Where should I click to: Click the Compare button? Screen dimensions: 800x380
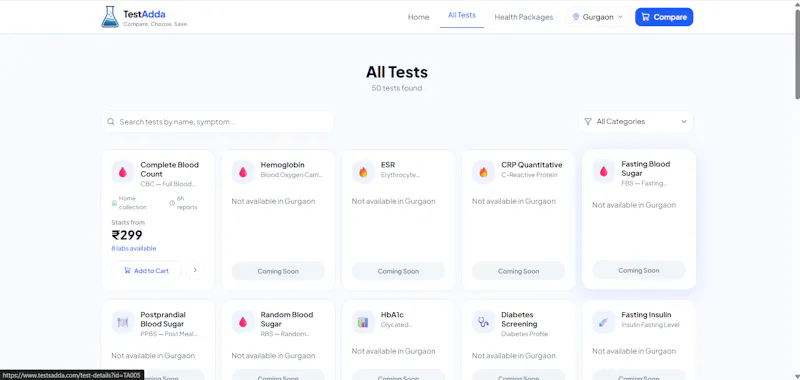(x=664, y=17)
